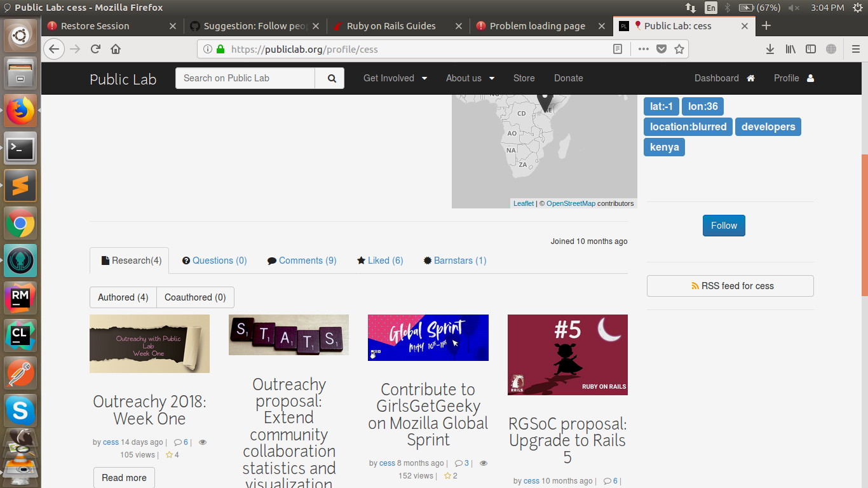Switch to the Restore Session tab

click(x=112, y=26)
